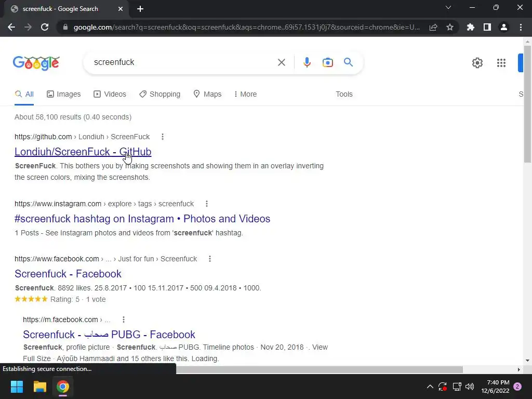Open Screenfuck PUBG - Facebook result

[x=109, y=335]
